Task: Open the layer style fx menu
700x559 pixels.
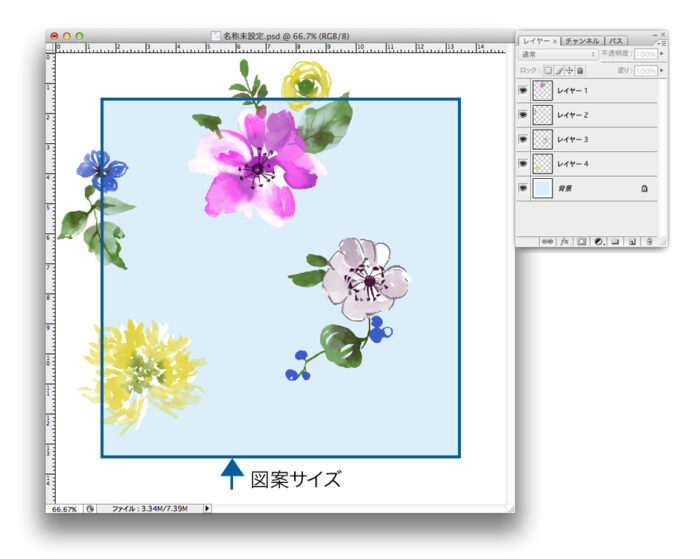Action: pyautogui.click(x=564, y=241)
